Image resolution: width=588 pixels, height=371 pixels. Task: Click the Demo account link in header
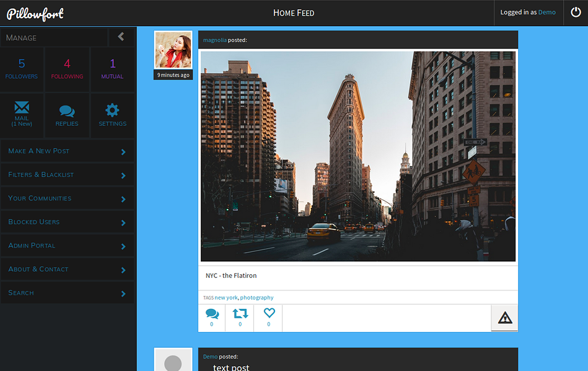click(546, 12)
